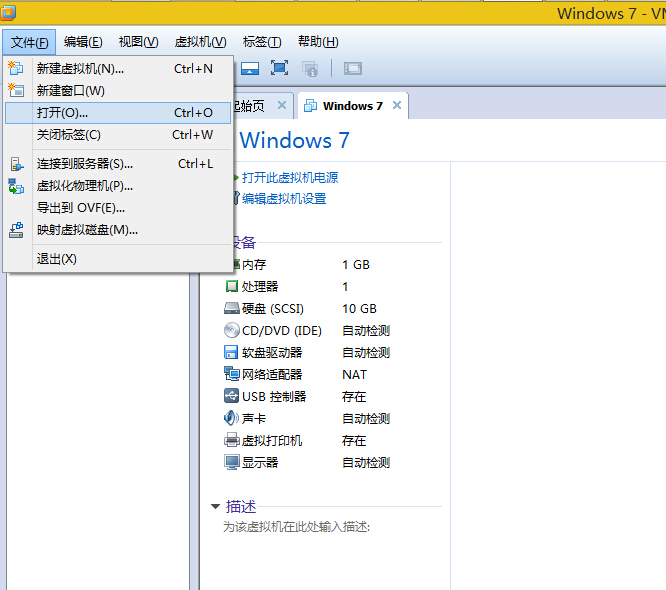The height and width of the screenshot is (590, 666).
Task: Select the 硬盘 (SCSI) device label
Action: pos(273,309)
